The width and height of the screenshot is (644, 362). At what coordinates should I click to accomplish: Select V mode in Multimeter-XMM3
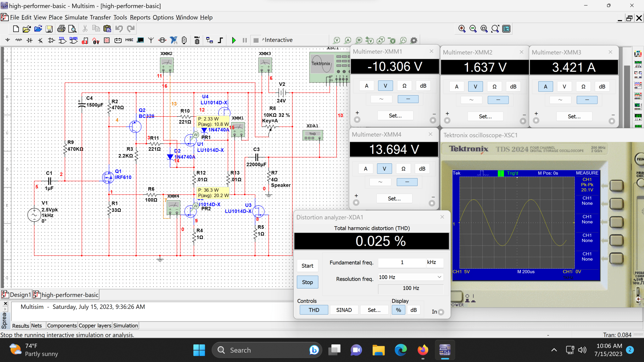click(564, 86)
